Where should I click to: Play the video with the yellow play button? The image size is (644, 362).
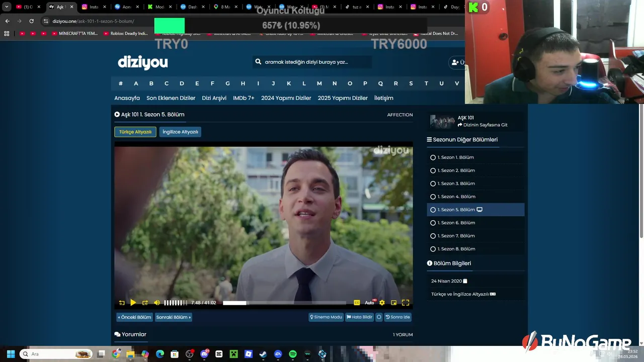133,303
